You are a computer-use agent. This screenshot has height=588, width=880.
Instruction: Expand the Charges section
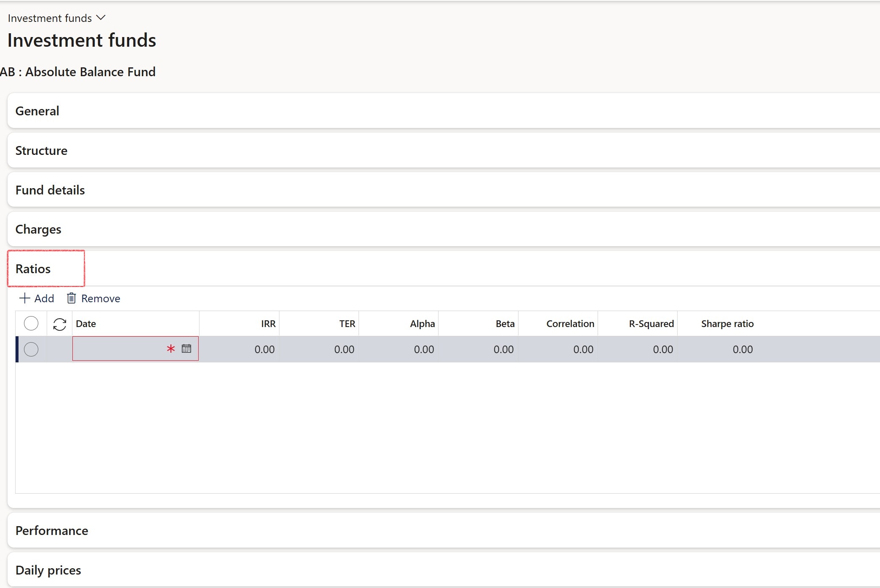(x=444, y=229)
